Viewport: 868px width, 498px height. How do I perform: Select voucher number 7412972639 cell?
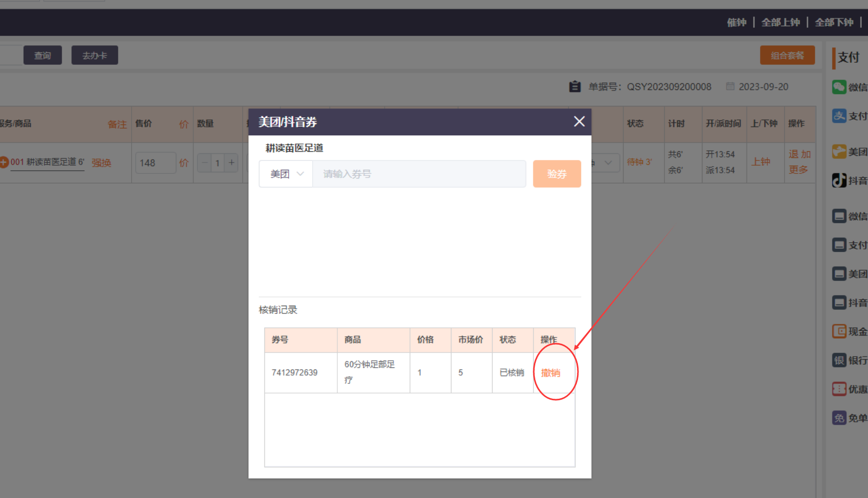[301, 372]
